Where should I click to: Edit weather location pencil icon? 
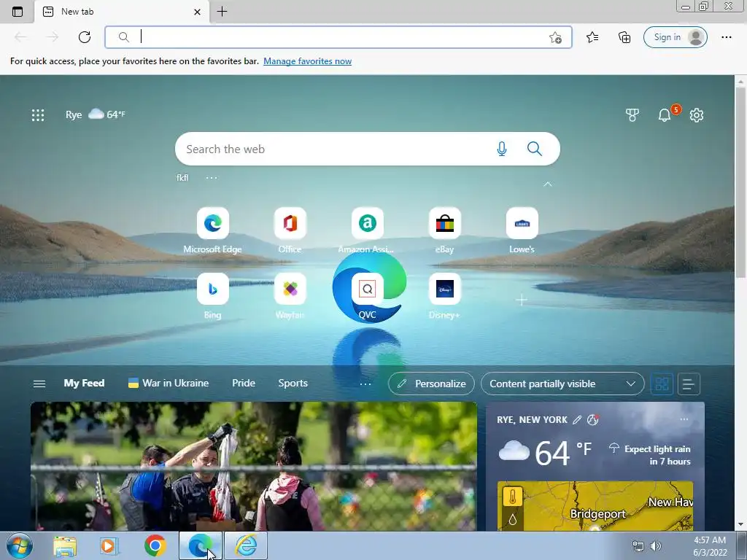(x=577, y=419)
